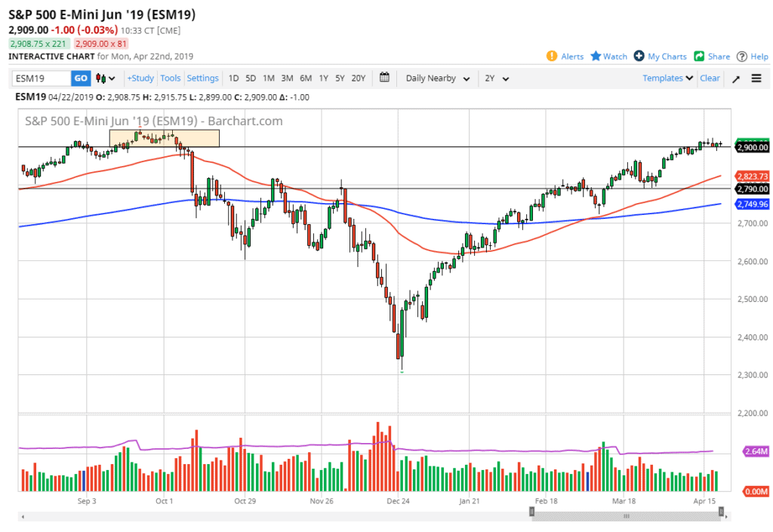Add symbol to Watch list star
Image resolution: width=773 pixels, height=532 pixels.
coord(596,57)
